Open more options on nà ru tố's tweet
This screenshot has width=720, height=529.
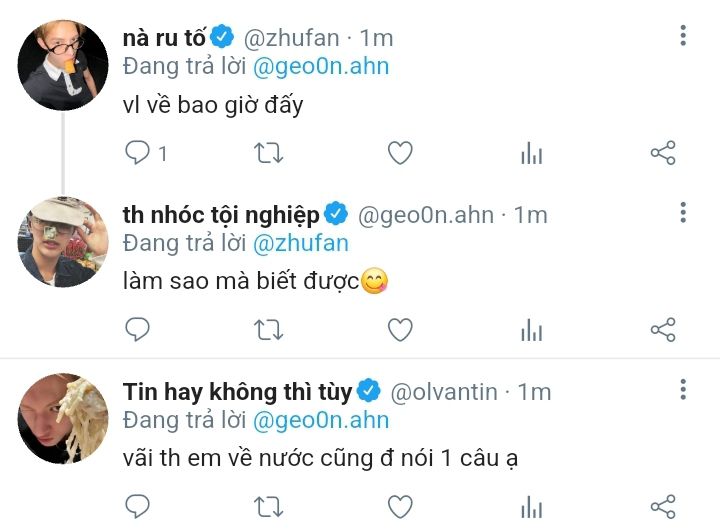pyautogui.click(x=683, y=37)
